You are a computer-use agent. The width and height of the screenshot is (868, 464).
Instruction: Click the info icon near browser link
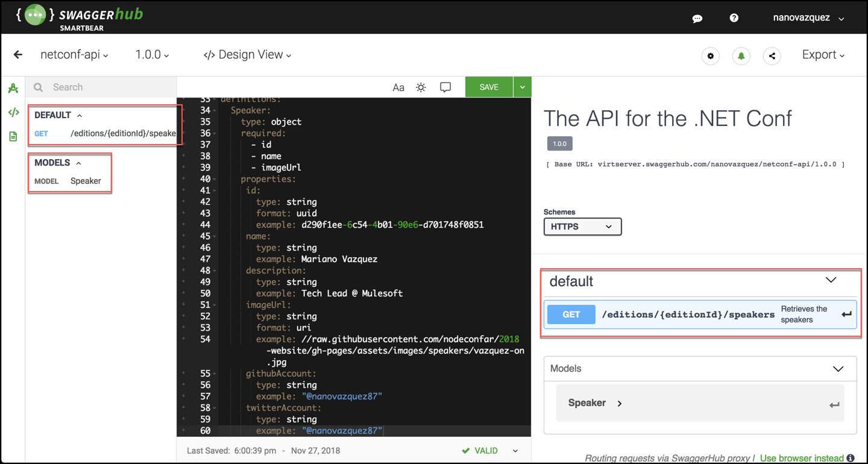(x=851, y=459)
